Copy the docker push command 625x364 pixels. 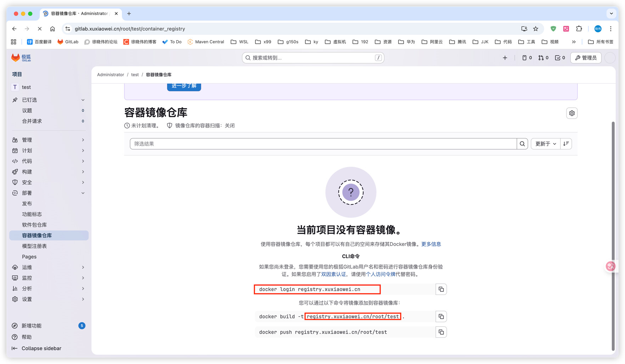click(441, 332)
